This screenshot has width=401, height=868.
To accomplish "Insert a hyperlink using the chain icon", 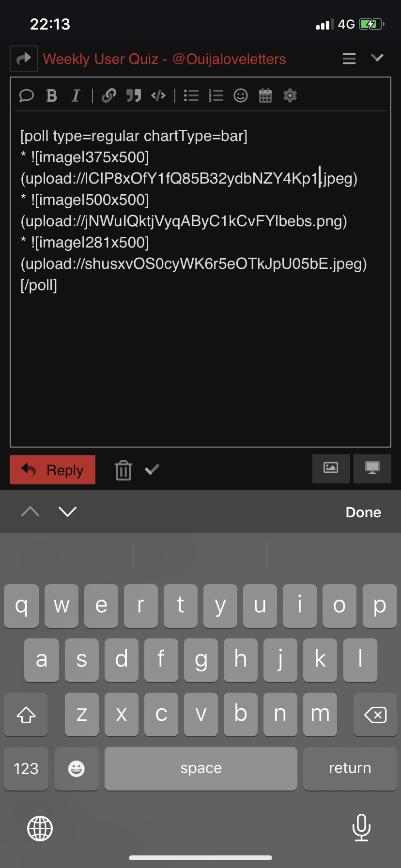I will (x=109, y=95).
